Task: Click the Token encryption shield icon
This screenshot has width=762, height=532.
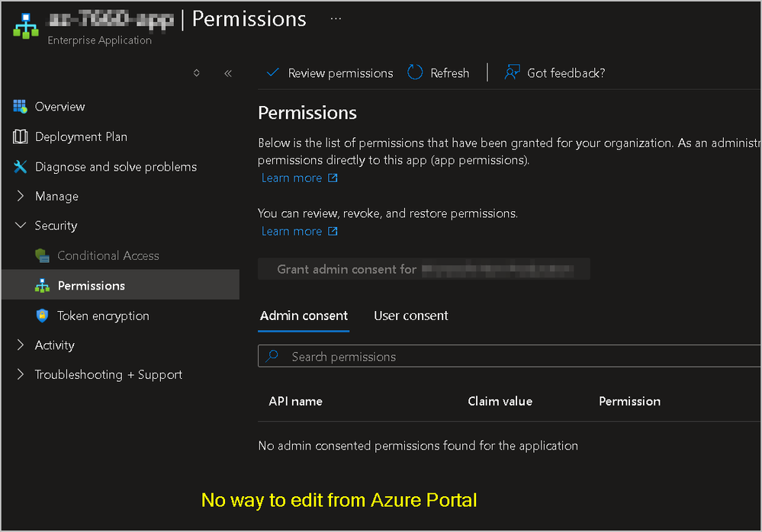Action: click(43, 316)
